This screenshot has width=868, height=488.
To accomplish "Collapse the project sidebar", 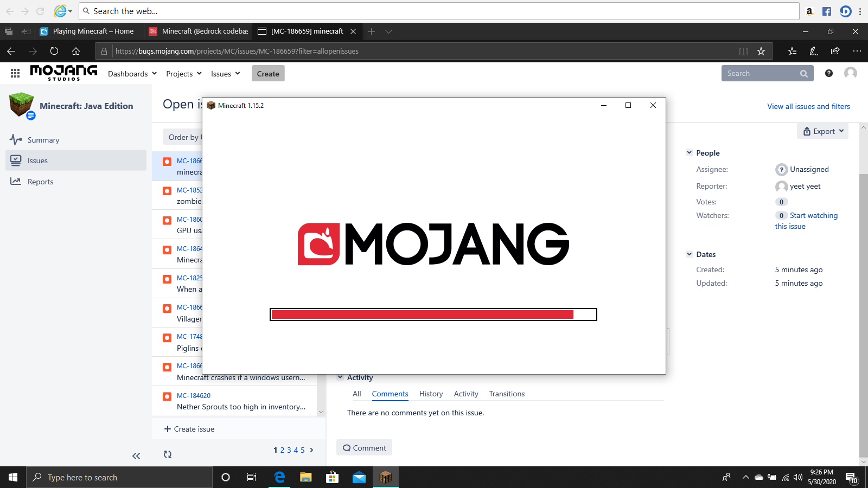I will click(x=136, y=456).
